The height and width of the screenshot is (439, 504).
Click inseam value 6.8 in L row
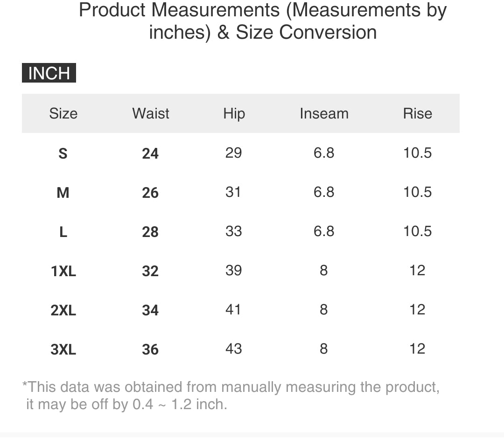(x=324, y=231)
